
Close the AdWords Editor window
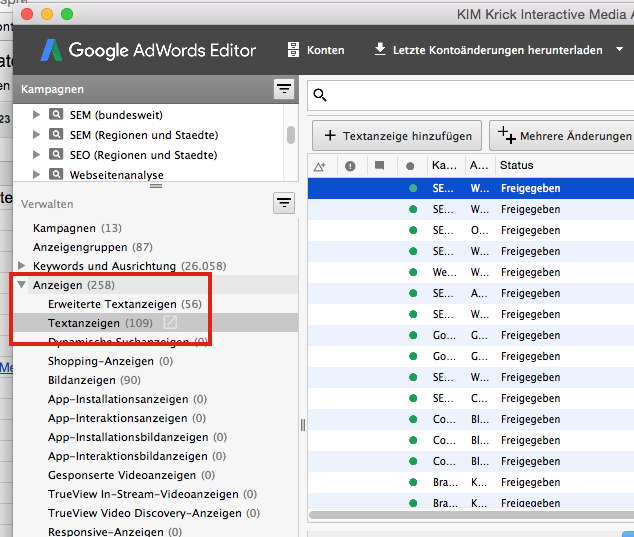click(27, 14)
